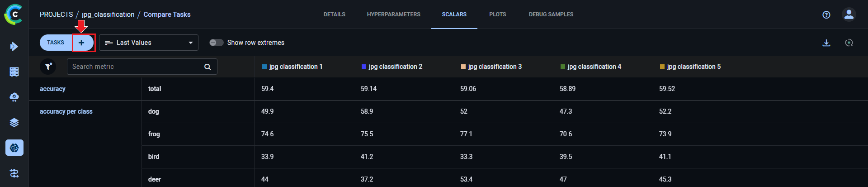868x187 pixels.
Task: Click the jpg classification 1 blue swatch
Action: pyautogui.click(x=264, y=67)
